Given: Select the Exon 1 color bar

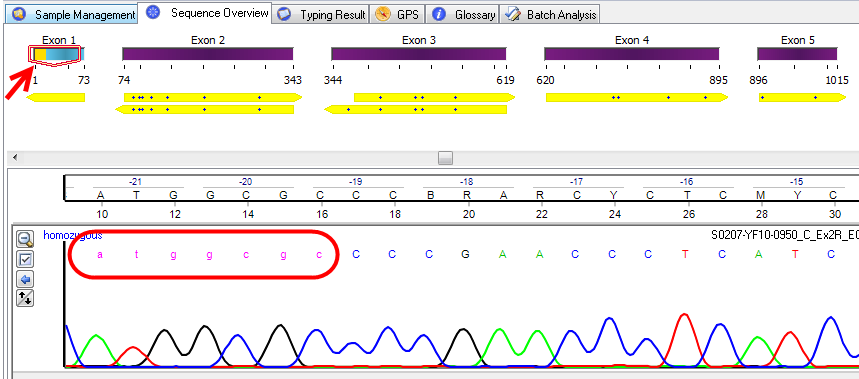Looking at the screenshot, I should coord(57,54).
